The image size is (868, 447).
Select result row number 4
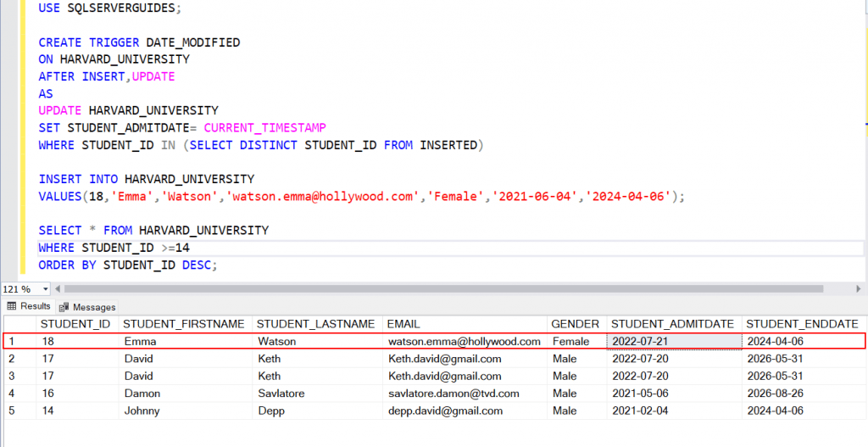(20, 394)
